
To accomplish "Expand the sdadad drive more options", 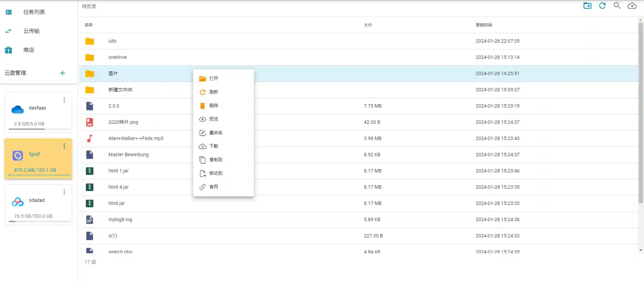I will pos(64,192).
